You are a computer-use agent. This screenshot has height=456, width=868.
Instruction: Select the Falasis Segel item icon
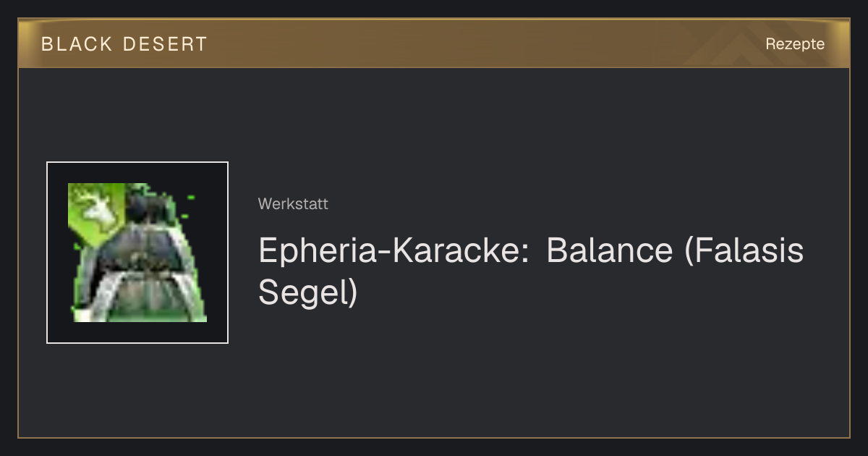click(137, 253)
